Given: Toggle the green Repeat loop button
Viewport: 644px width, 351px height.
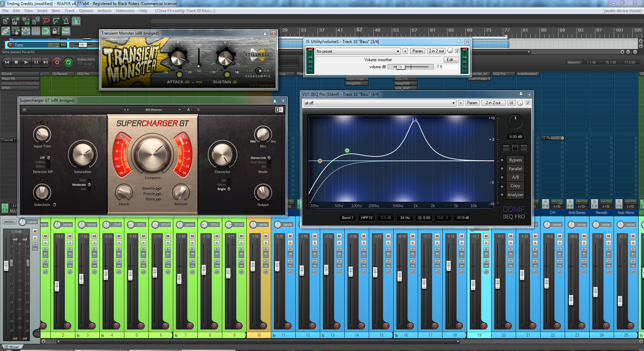Looking at the screenshot, I should pyautogui.click(x=68, y=62).
